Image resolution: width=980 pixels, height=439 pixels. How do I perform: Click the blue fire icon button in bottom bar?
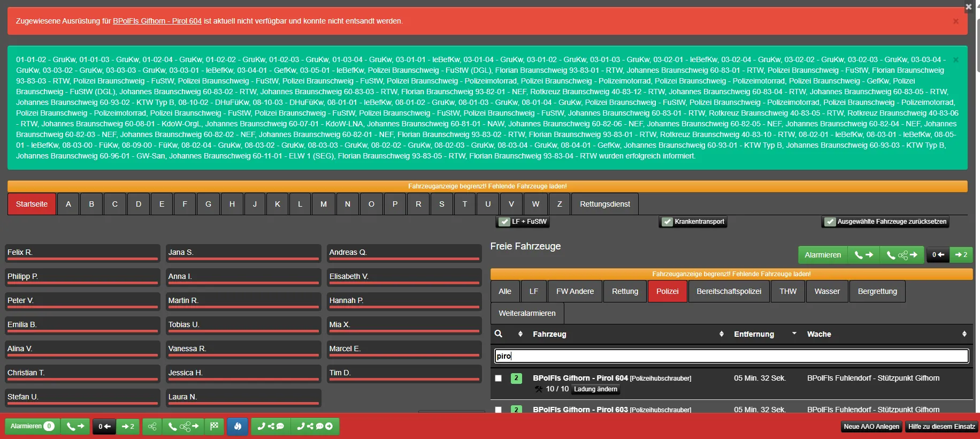(238, 426)
